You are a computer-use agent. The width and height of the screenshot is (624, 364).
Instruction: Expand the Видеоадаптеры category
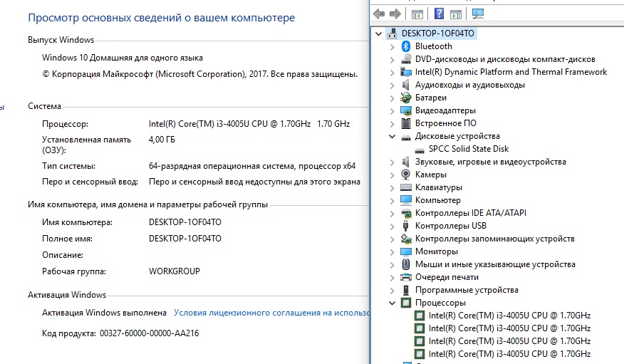(392, 110)
